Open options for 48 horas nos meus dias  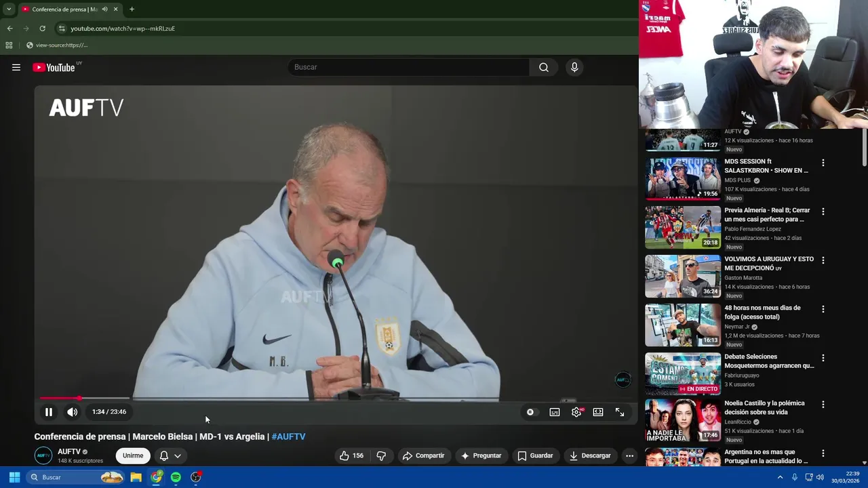[x=823, y=309]
